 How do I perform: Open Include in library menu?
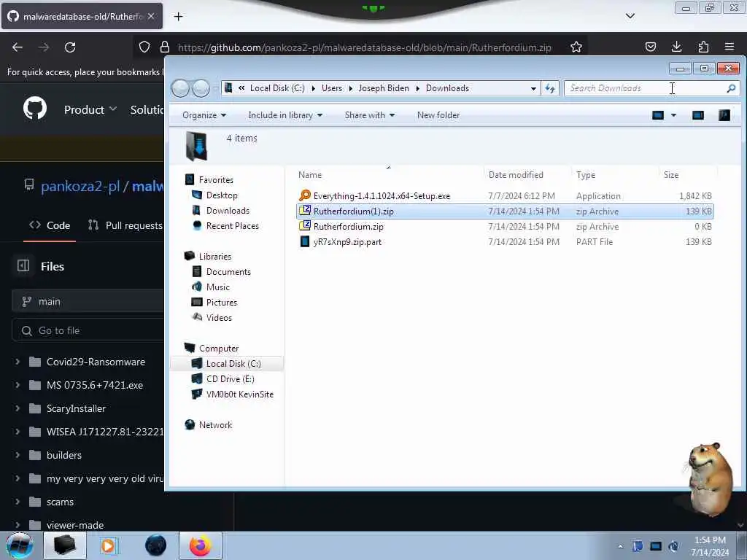[x=285, y=115]
